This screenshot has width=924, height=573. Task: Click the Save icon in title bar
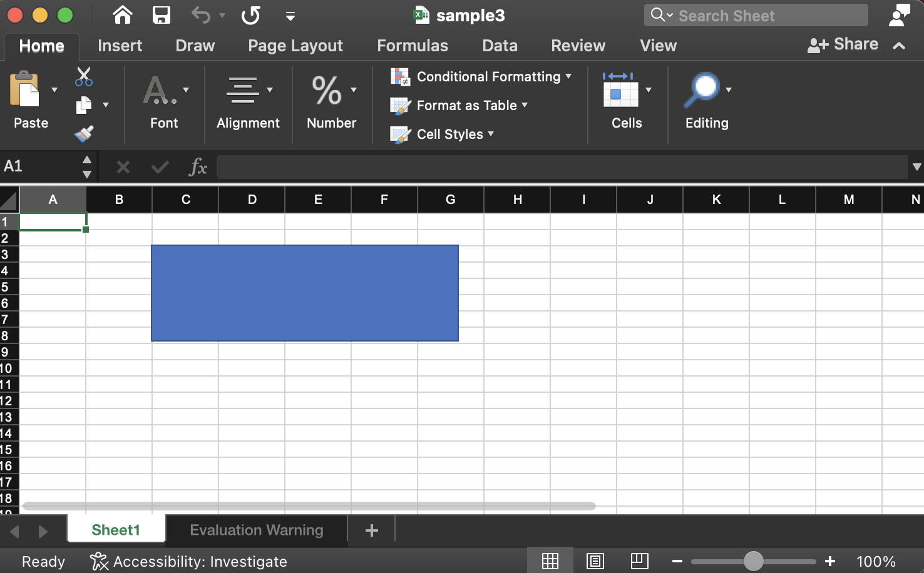pyautogui.click(x=162, y=15)
